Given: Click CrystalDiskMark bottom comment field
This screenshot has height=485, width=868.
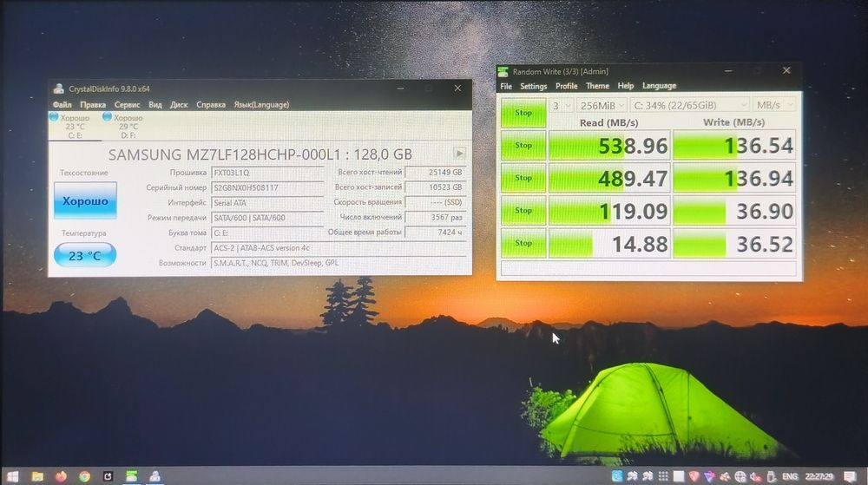Looking at the screenshot, I should (648, 268).
